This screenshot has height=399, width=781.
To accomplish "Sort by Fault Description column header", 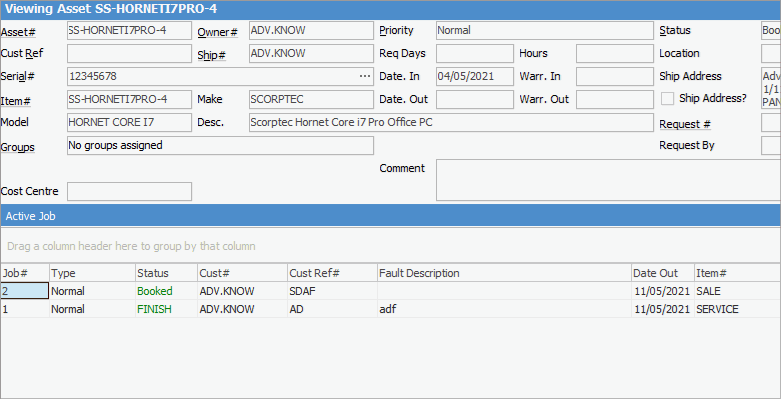I will pyautogui.click(x=504, y=273).
